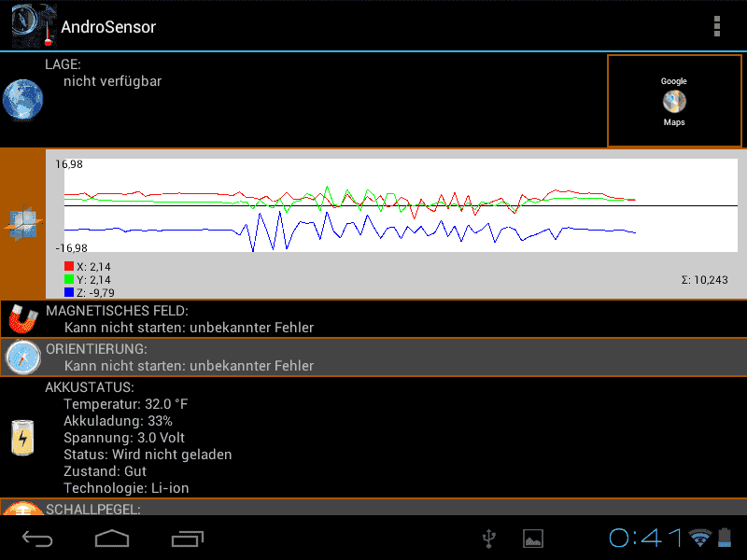
Task: Click the system clock showing 0:41
Action: click(646, 539)
